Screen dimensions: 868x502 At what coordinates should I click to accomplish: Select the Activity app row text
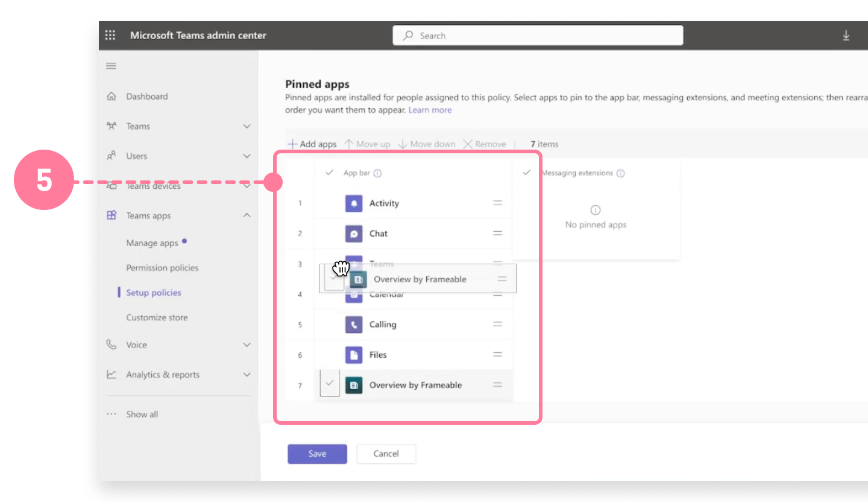(384, 203)
